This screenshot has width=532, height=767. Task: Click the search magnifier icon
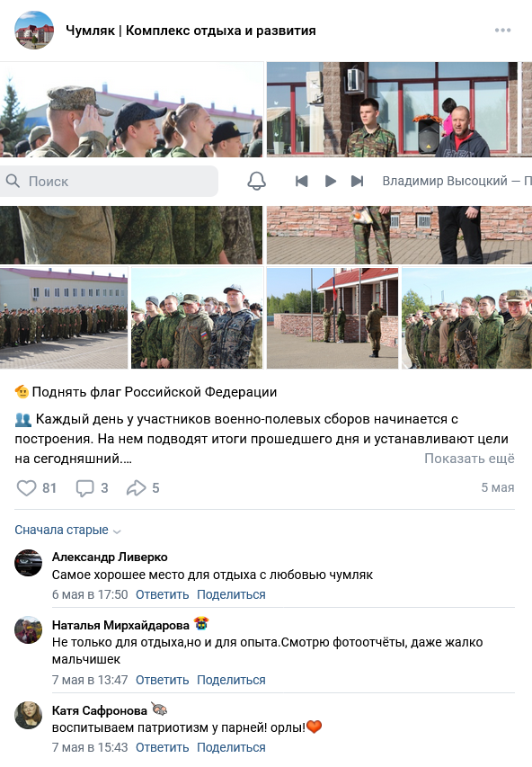[13, 181]
